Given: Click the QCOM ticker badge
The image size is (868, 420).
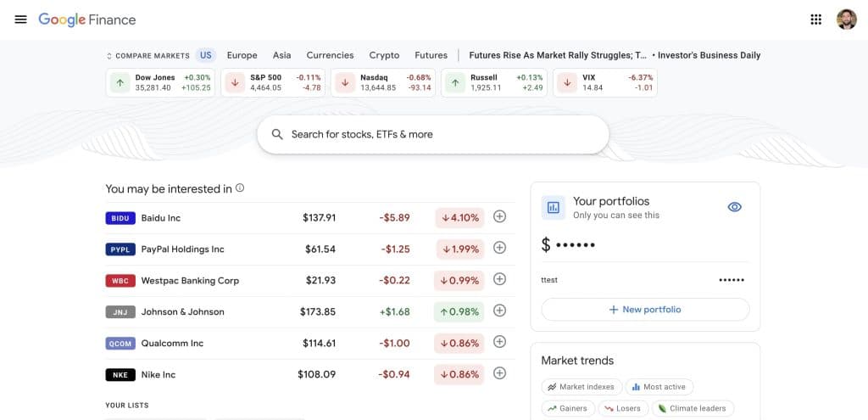Looking at the screenshot, I should click(x=120, y=344).
